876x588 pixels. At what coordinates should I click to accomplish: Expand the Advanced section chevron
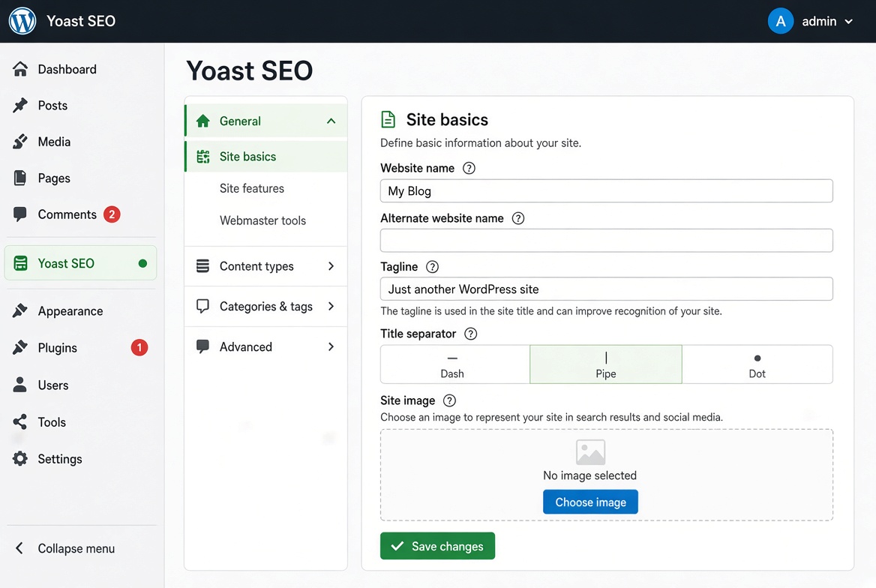[331, 346]
